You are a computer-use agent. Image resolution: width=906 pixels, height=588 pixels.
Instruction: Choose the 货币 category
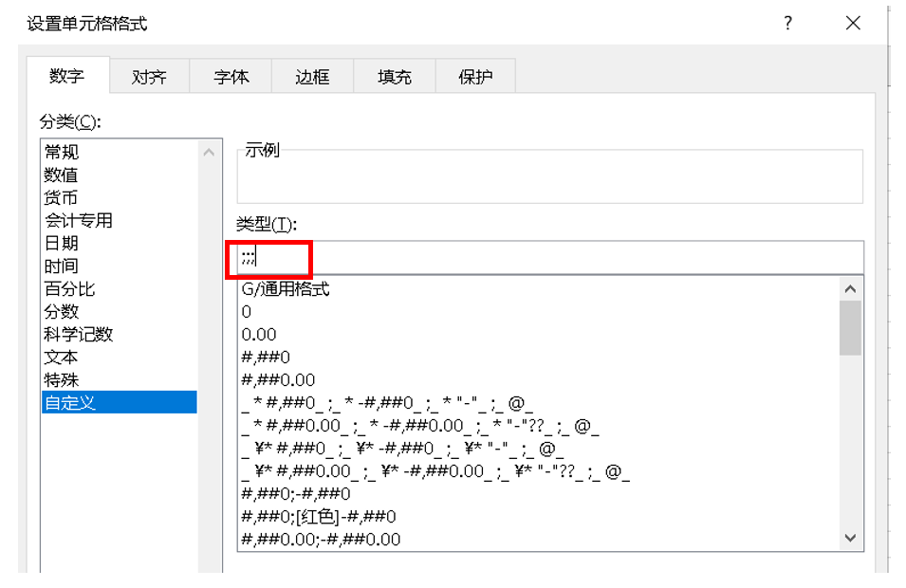pyautogui.click(x=120, y=197)
